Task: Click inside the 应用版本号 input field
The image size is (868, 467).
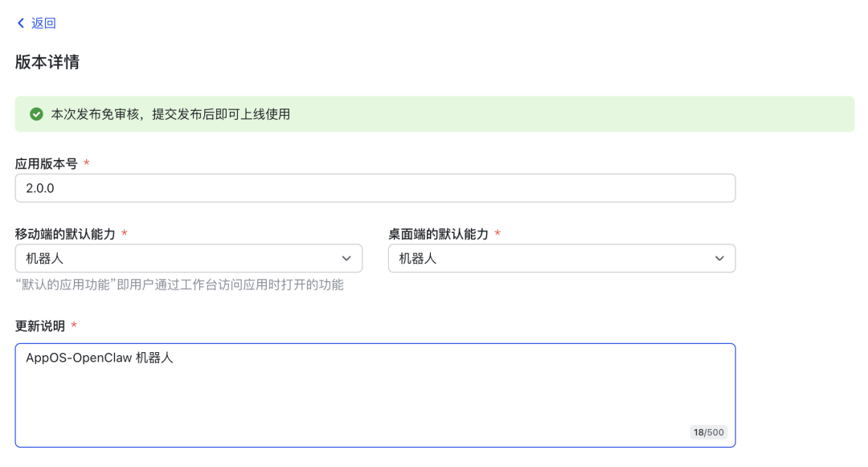Action: (375, 187)
